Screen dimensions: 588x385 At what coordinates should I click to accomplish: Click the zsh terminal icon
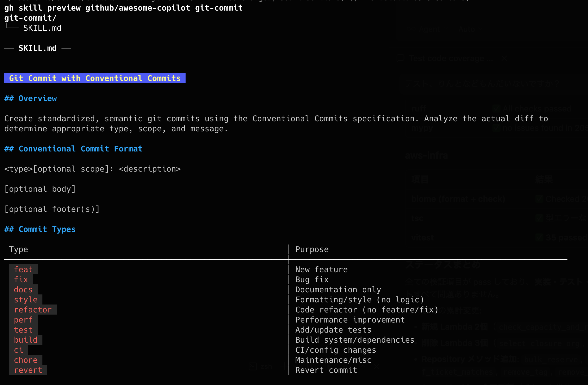pyautogui.click(x=253, y=366)
